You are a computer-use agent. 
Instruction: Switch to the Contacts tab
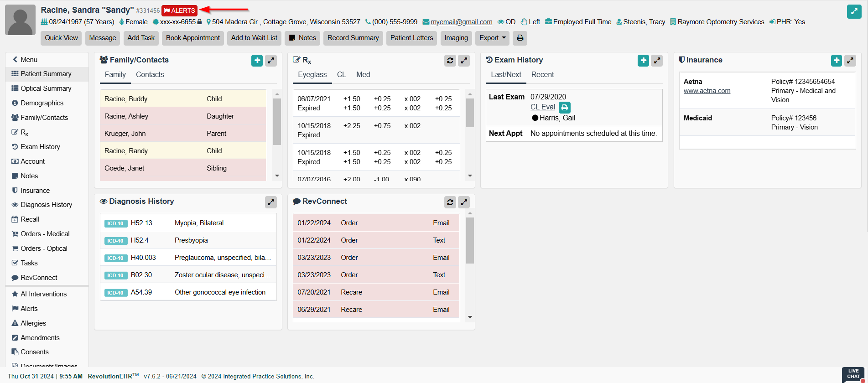pyautogui.click(x=150, y=75)
